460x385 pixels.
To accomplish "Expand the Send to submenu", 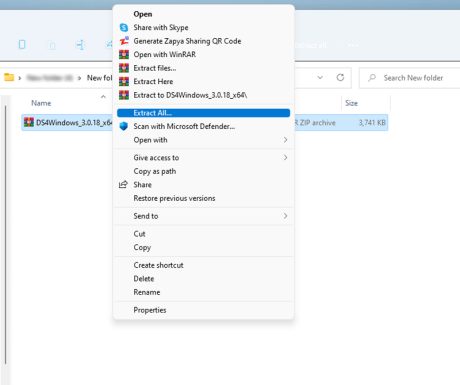I will [x=203, y=216].
